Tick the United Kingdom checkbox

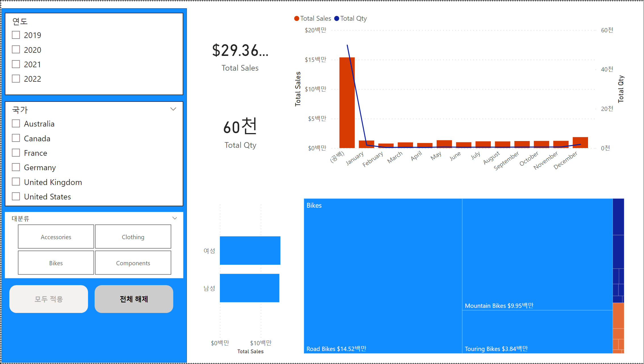pos(16,182)
